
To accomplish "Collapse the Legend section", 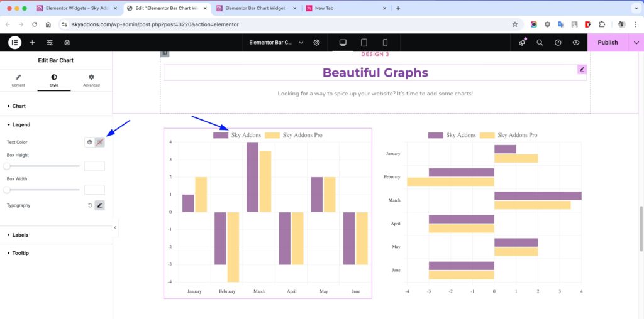I will click(x=56, y=124).
